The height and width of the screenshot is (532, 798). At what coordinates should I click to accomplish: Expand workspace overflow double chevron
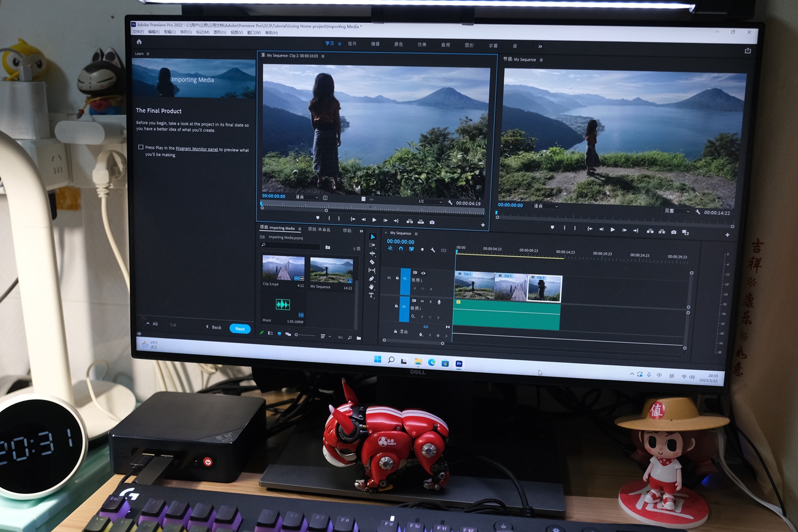coord(540,46)
